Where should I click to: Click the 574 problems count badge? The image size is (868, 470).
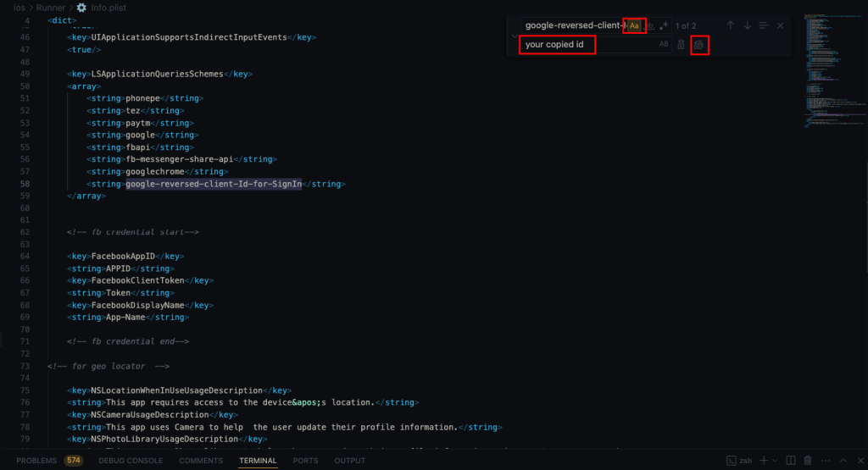pyautogui.click(x=74, y=460)
